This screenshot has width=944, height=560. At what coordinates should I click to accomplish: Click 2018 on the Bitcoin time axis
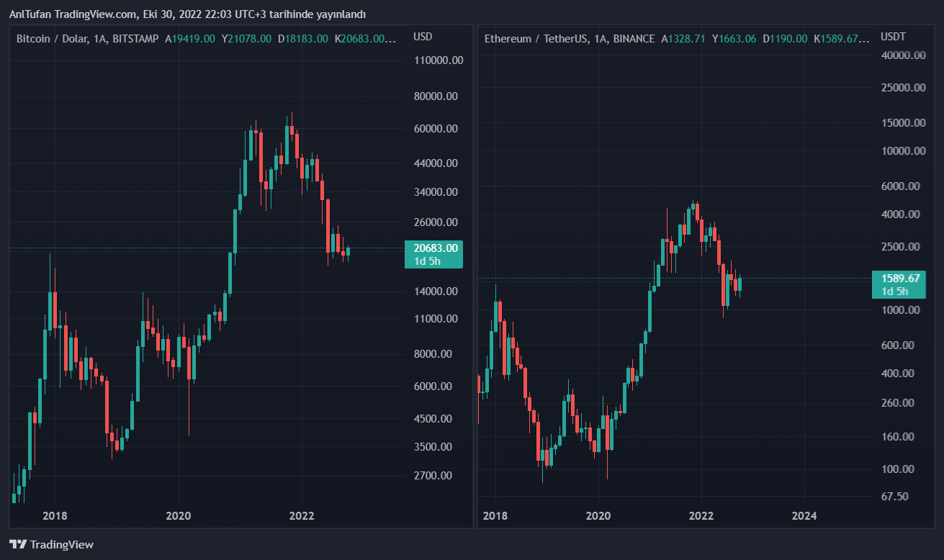(x=55, y=515)
